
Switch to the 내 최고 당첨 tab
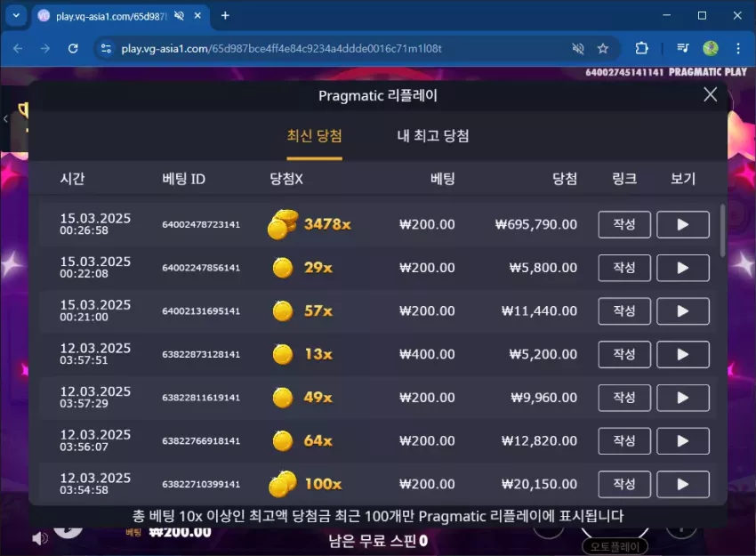click(x=432, y=136)
